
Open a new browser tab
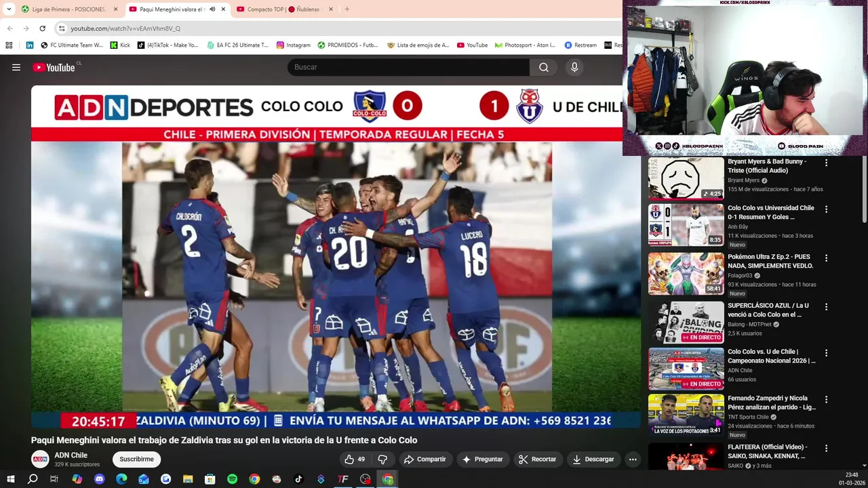pyautogui.click(x=347, y=9)
